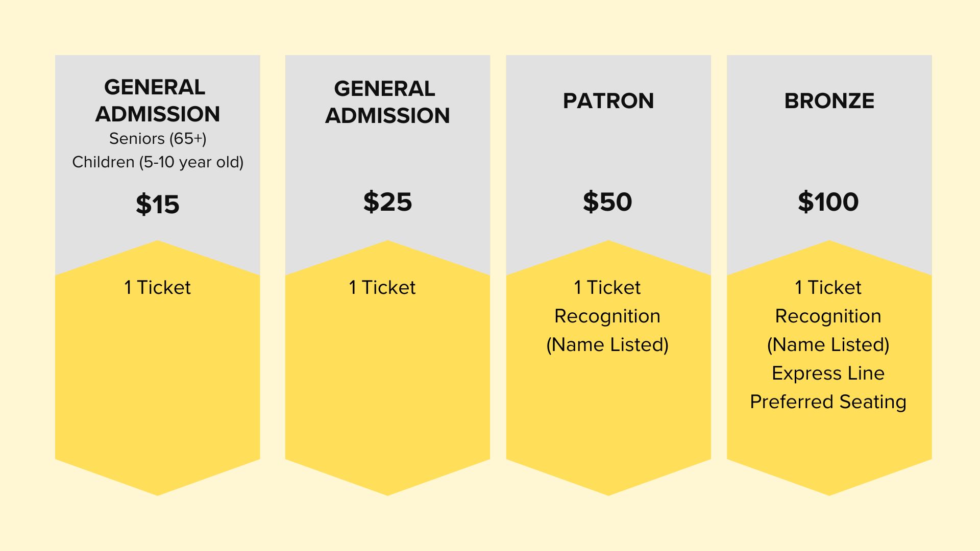Select Recognition text in Bronze card
Screen dimensions: 980x551
(x=828, y=316)
